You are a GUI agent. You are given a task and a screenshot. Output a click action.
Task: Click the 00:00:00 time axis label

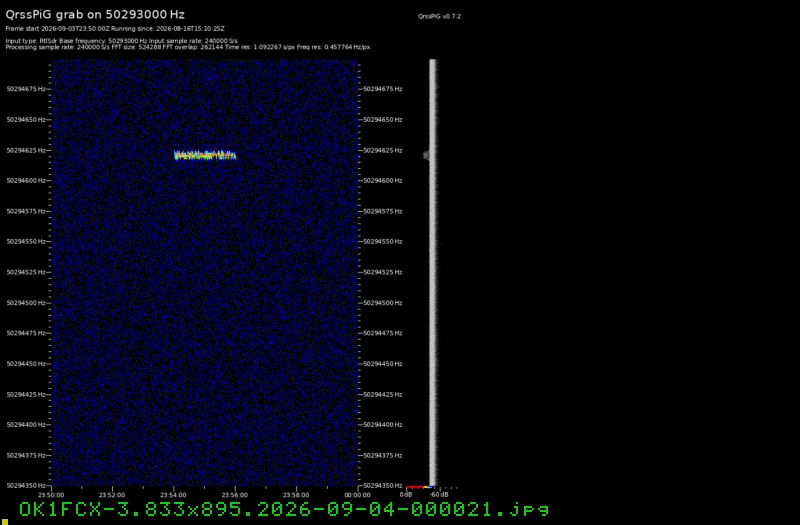click(357, 495)
